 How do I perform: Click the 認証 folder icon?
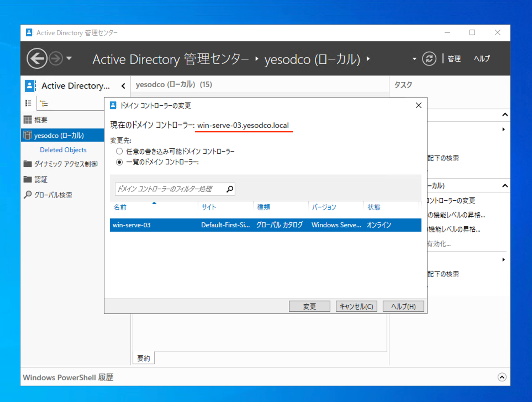28,179
